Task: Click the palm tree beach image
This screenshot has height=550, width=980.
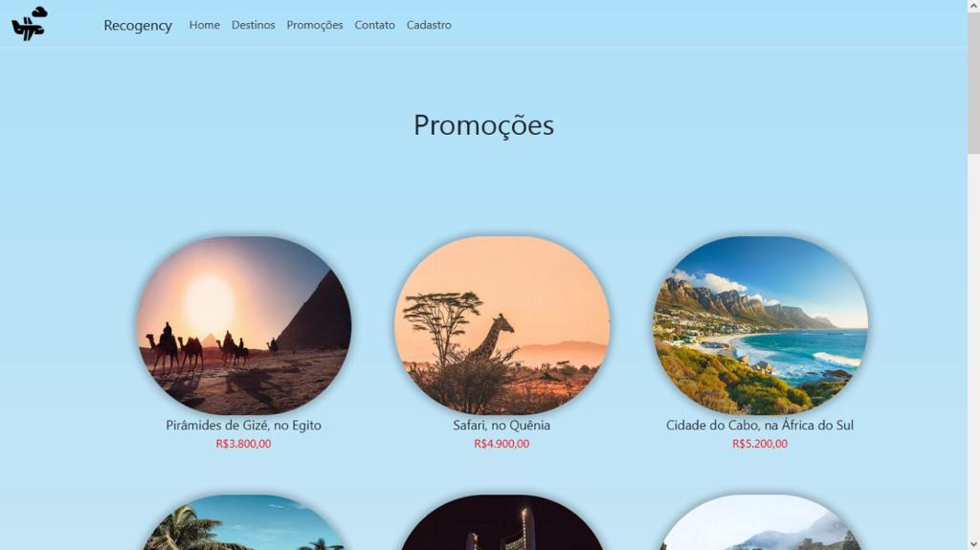Action: tap(244, 522)
